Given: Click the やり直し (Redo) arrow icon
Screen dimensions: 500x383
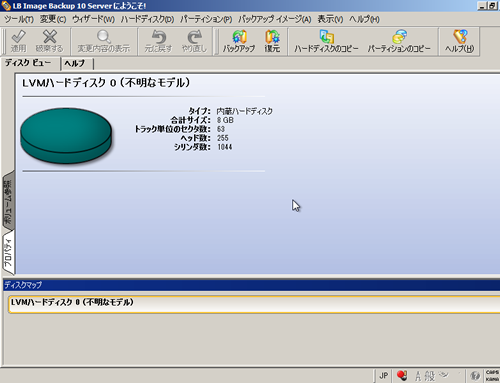Looking at the screenshot, I should pos(194,37).
